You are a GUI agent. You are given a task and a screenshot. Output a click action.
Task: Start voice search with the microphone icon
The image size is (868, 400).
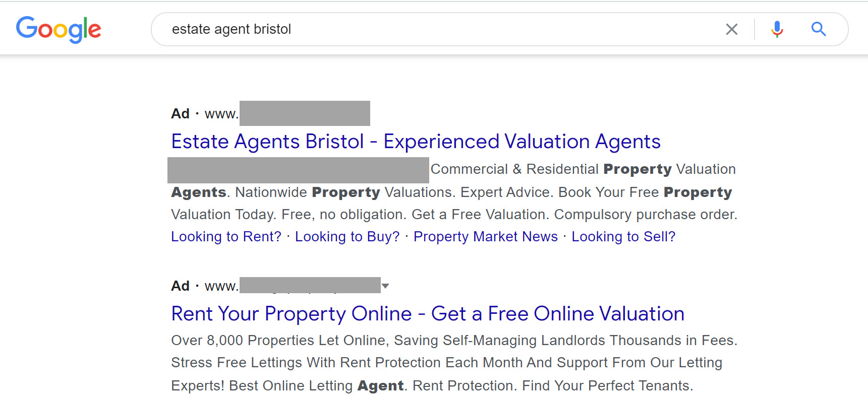click(777, 29)
